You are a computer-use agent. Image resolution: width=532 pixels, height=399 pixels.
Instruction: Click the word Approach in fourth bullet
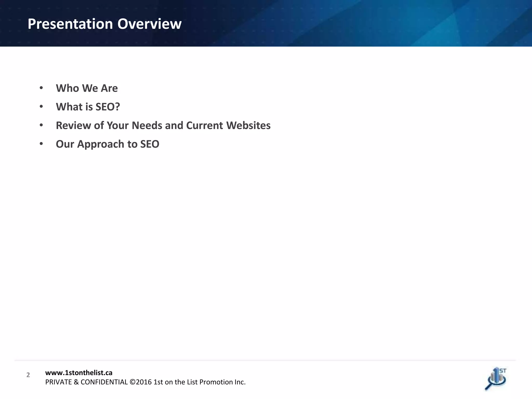coord(101,144)
